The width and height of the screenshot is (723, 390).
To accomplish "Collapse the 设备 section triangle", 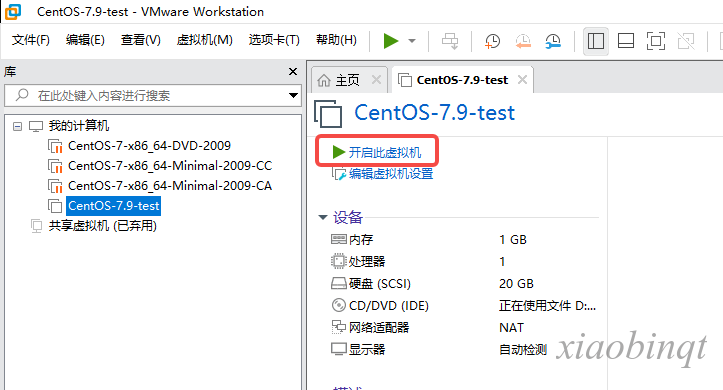I will point(323,217).
